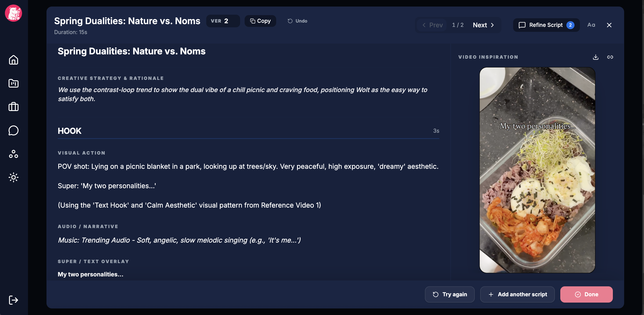Go to Prev script
Screen dimensions: 644x315
tap(433, 25)
